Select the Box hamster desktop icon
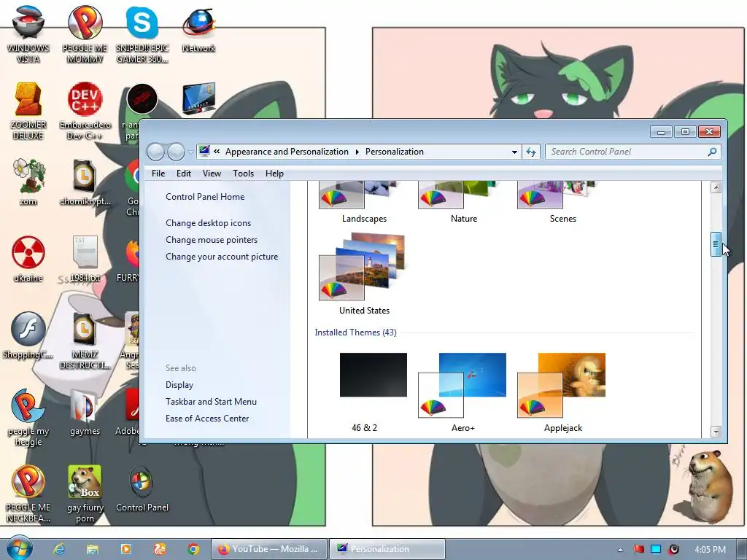 pyautogui.click(x=85, y=494)
